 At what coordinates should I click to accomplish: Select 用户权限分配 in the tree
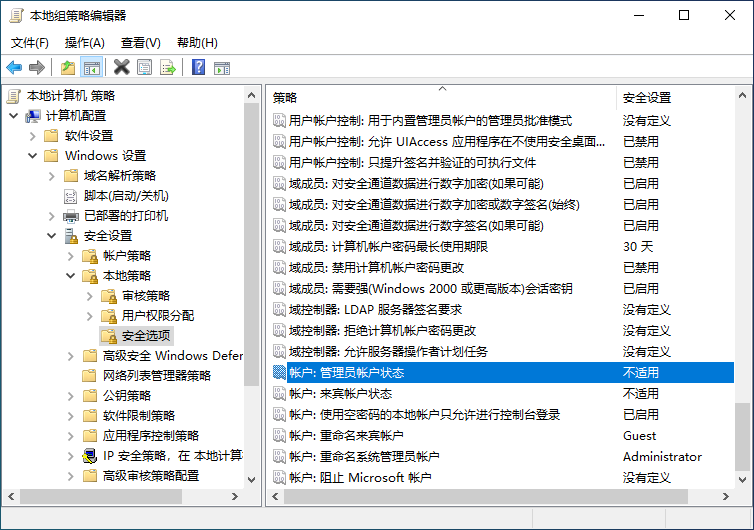click(x=157, y=316)
